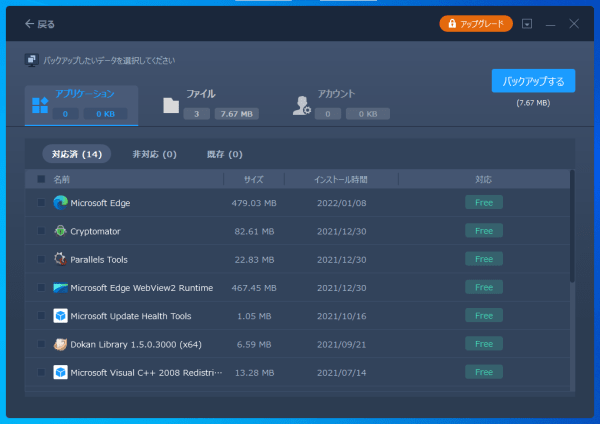
Task: Check the Microsoft Update Health Tools checkbox
Action: pos(41,316)
